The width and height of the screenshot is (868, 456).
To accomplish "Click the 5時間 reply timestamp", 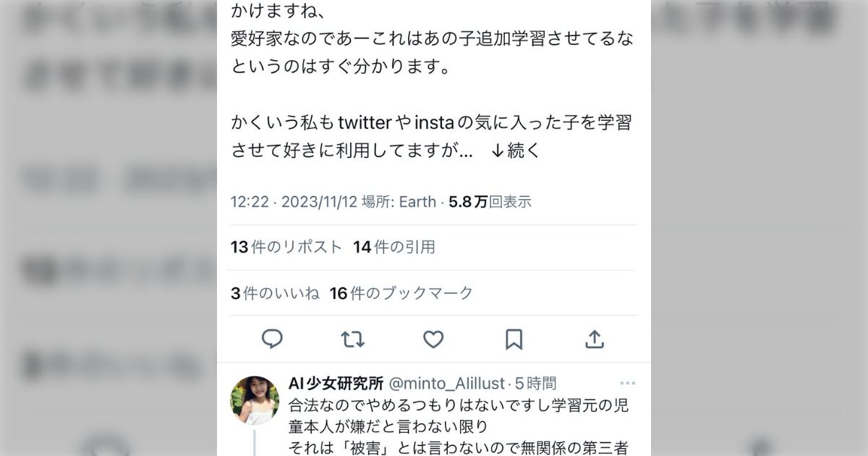I will [536, 384].
